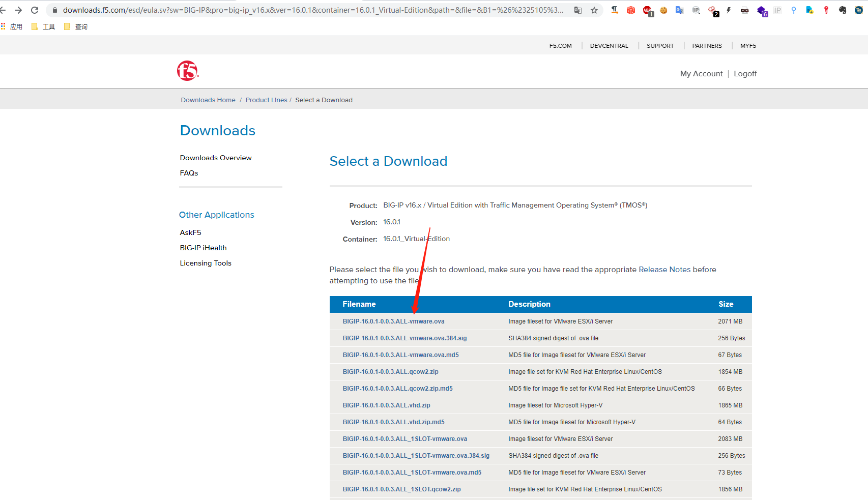Go to F5.COM in top navigation
The height and width of the screenshot is (500, 868).
click(x=560, y=46)
